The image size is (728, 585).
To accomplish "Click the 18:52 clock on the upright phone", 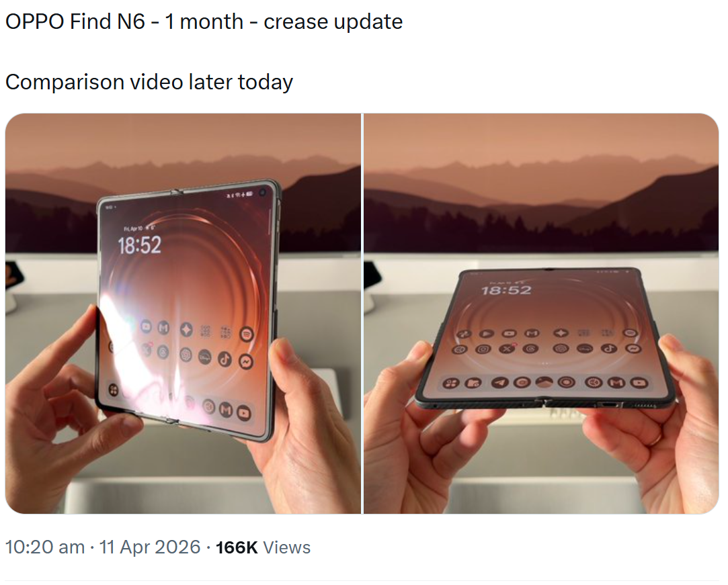I will point(139,245).
